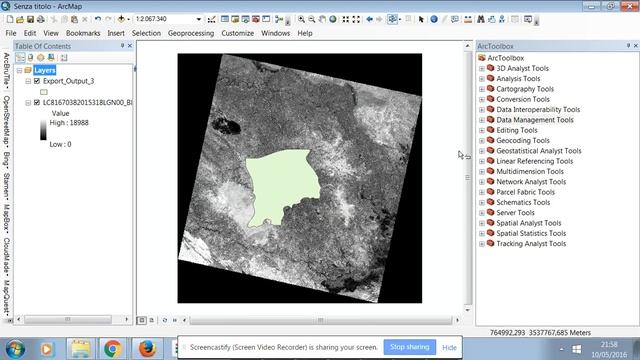Refresh the map display
This screenshot has height=360, width=640.
tap(165, 320)
